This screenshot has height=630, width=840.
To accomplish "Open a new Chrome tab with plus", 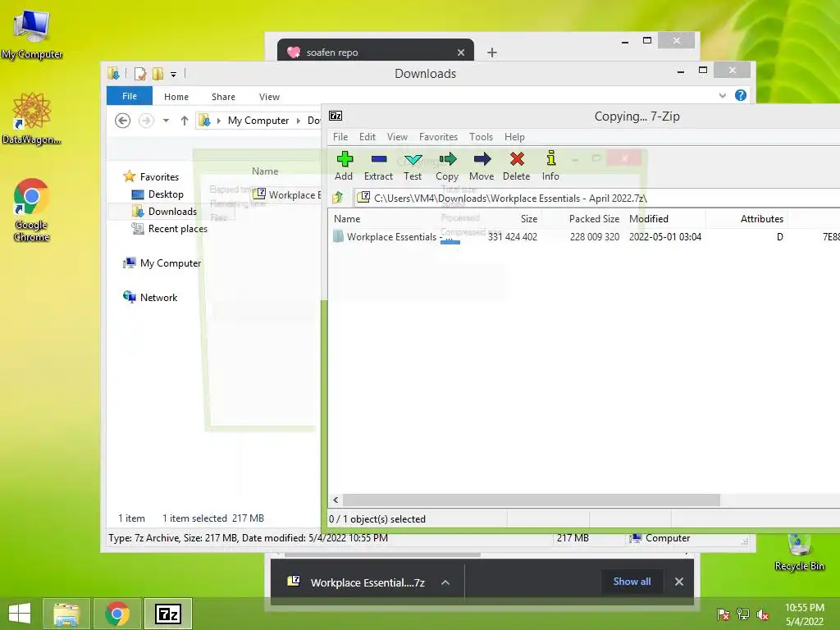I will [492, 52].
